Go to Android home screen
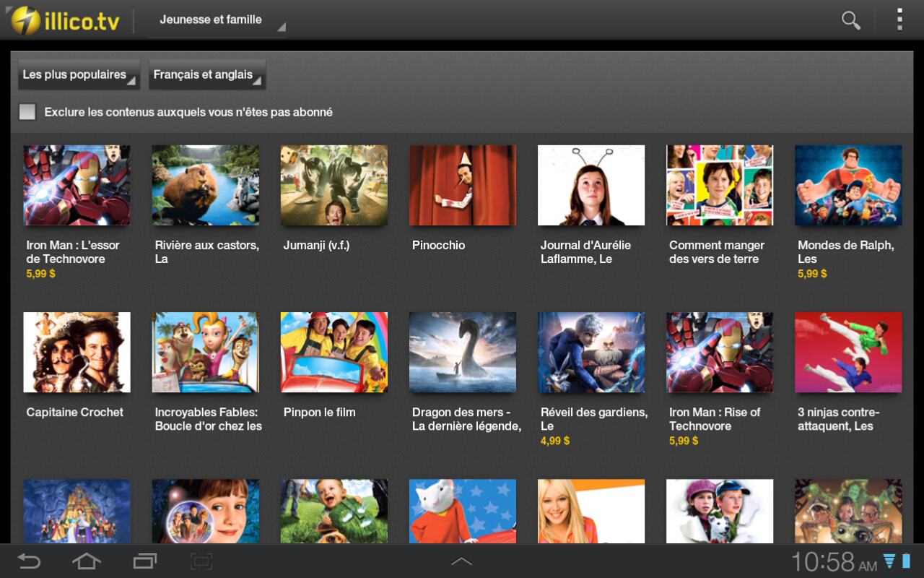 tap(86, 561)
